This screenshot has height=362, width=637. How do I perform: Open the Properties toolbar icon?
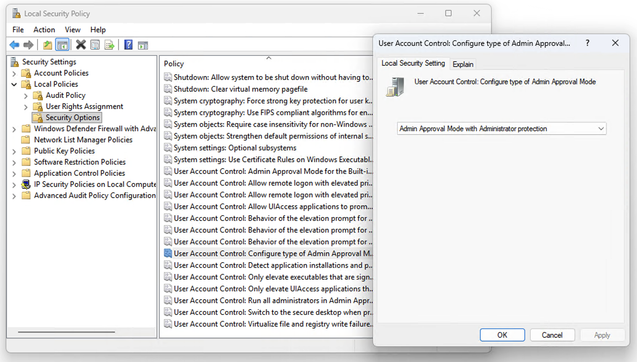[x=95, y=45]
